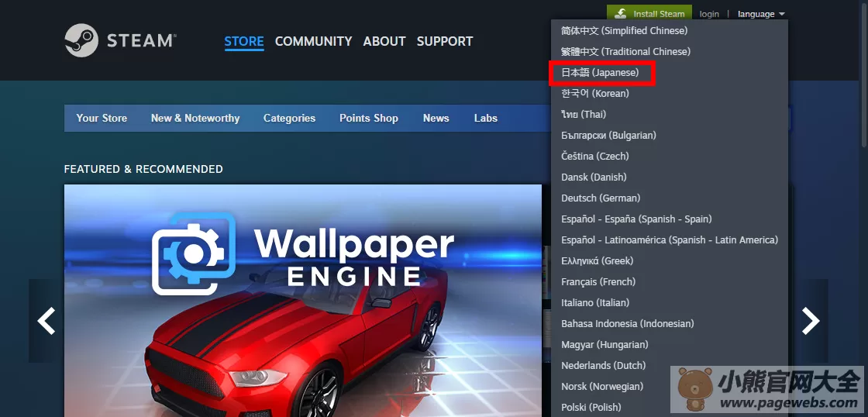This screenshot has width=868, height=417.
Task: Select Magyar (Hungarian) language
Action: tap(670, 344)
